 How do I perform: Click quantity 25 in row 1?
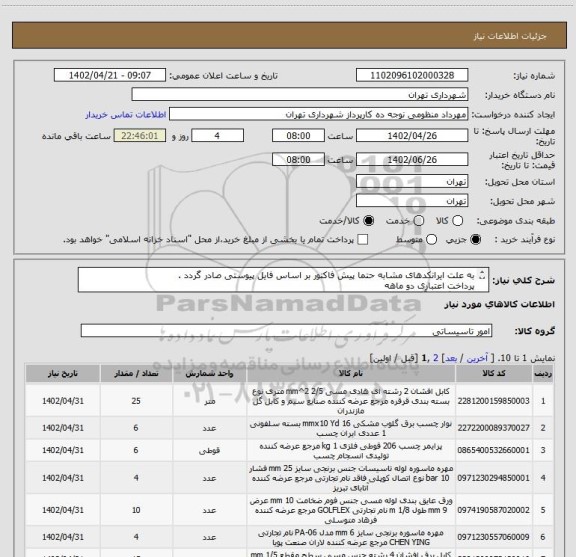coord(136,401)
